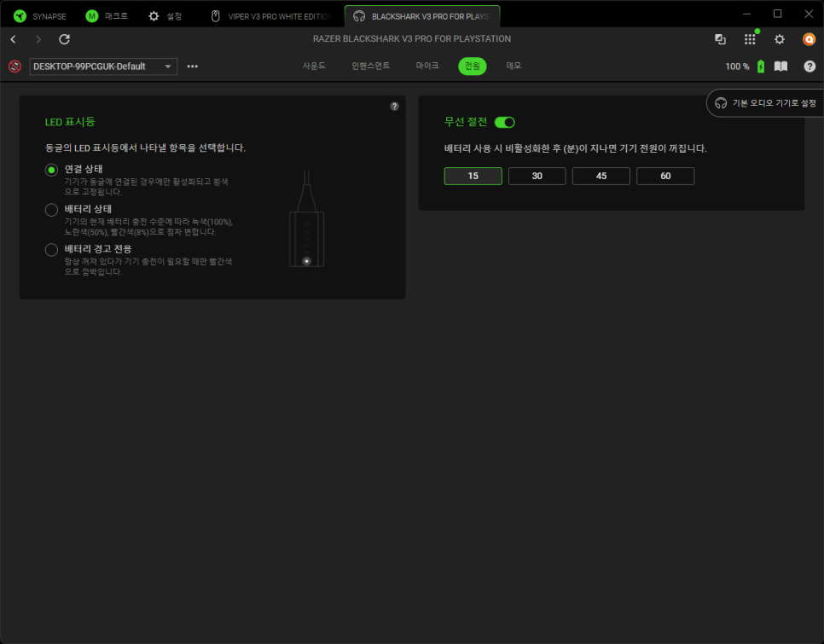
Task: Open the profile three-dots more menu
Action: pyautogui.click(x=193, y=67)
